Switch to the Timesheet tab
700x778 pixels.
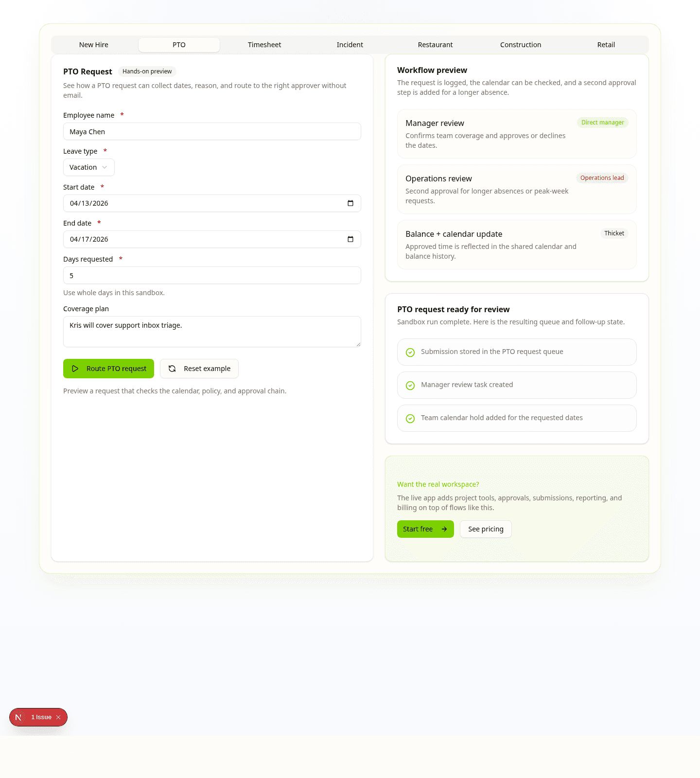tap(264, 45)
